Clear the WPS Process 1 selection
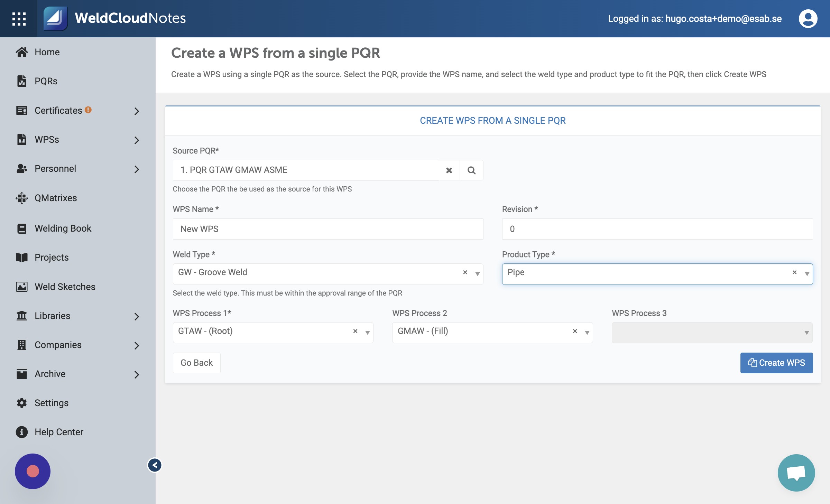The height and width of the screenshot is (504, 830). pyautogui.click(x=355, y=331)
